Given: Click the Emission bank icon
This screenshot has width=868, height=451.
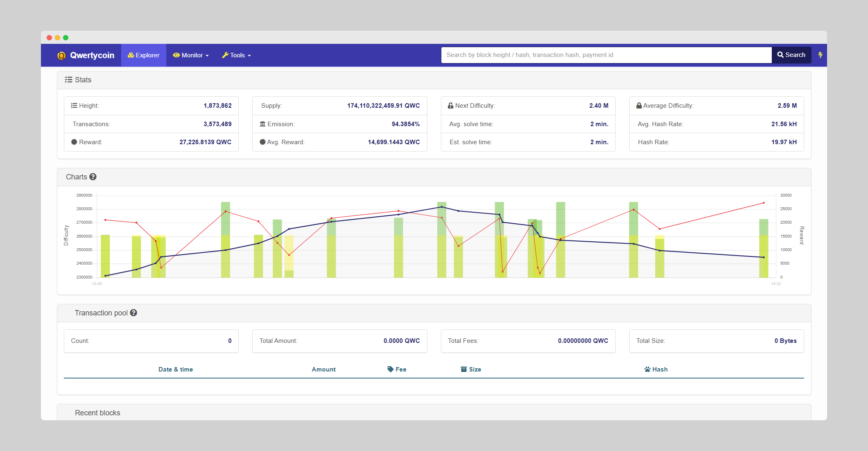Looking at the screenshot, I should (x=262, y=124).
